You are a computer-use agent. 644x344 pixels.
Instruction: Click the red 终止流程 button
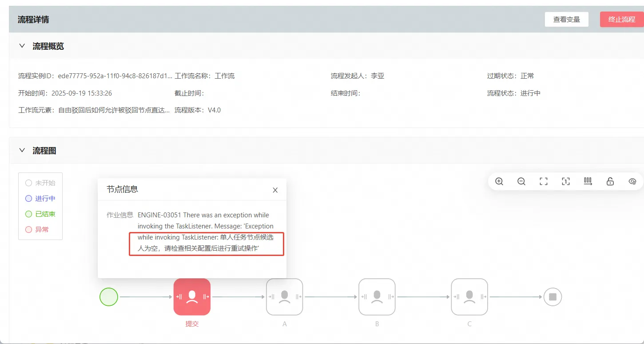point(621,20)
